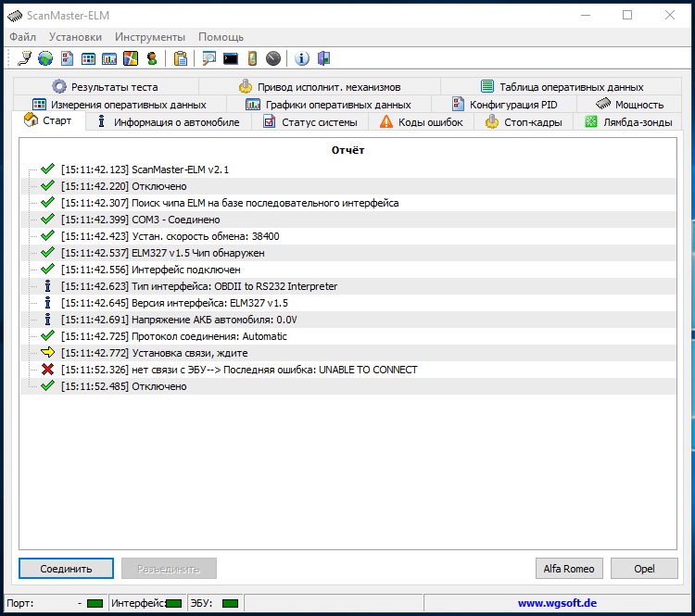
Task: Select the UNABLE TO CONNECT error row
Action: (x=347, y=370)
